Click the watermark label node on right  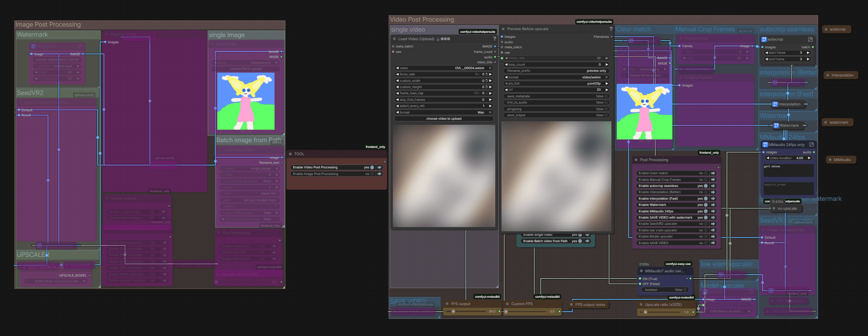(x=838, y=122)
